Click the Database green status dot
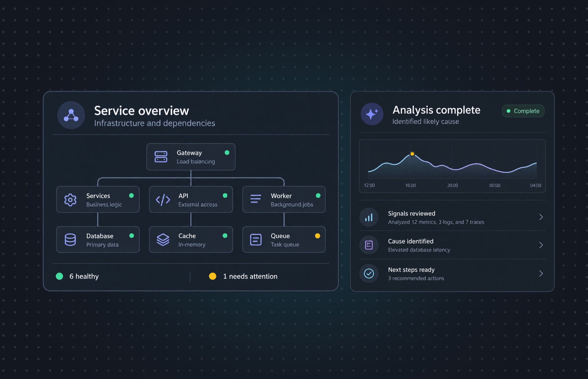The height and width of the screenshot is (379, 588). click(x=131, y=236)
